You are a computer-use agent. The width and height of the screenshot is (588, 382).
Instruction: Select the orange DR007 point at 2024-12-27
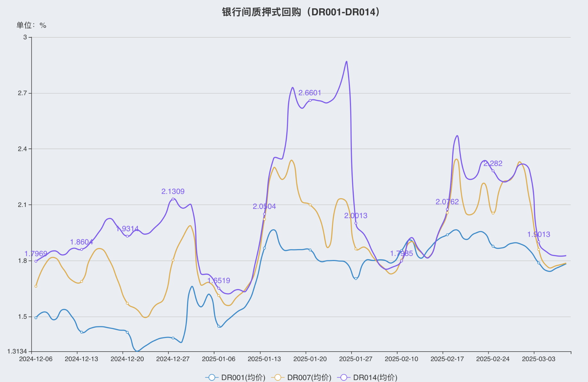coord(173,260)
